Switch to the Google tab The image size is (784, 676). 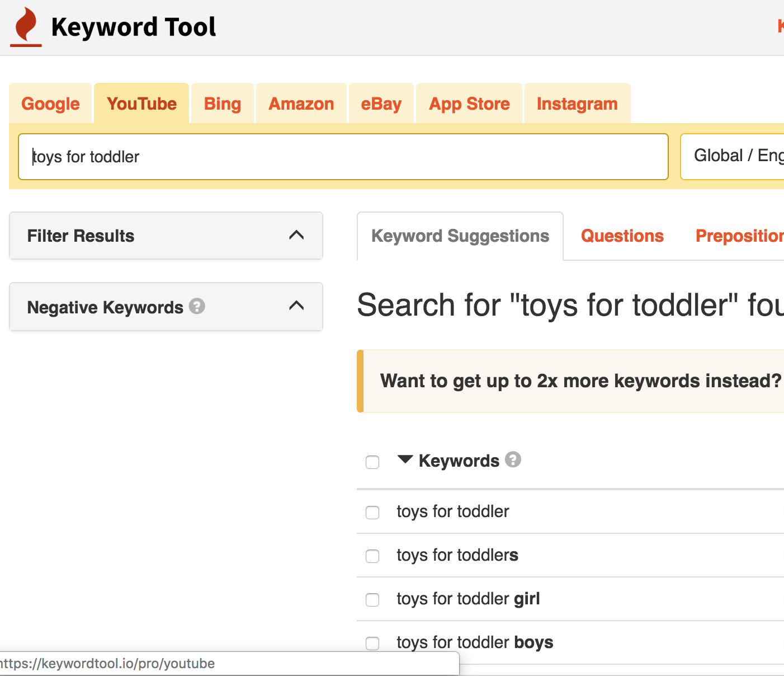pos(50,104)
